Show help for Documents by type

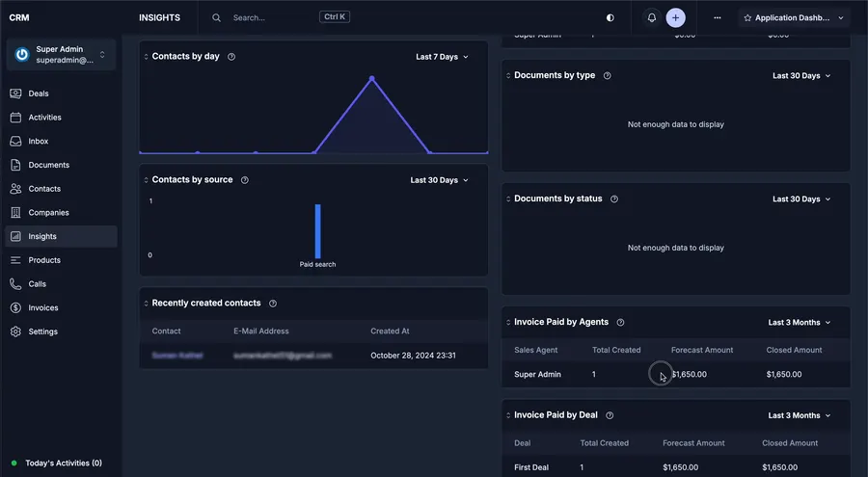coord(608,76)
